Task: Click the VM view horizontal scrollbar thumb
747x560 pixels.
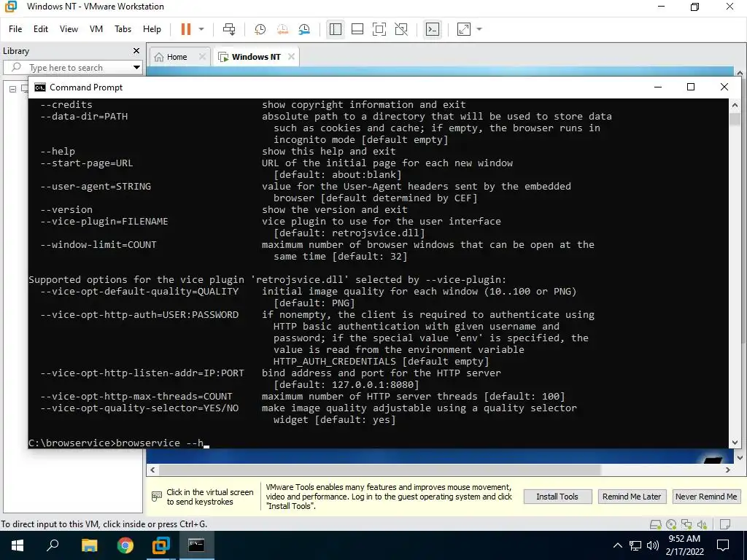Action: coord(379,470)
